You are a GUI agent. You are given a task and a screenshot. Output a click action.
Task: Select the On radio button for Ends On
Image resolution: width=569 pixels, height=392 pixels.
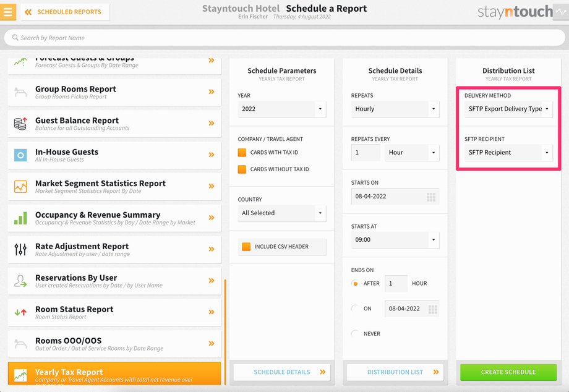pos(355,309)
